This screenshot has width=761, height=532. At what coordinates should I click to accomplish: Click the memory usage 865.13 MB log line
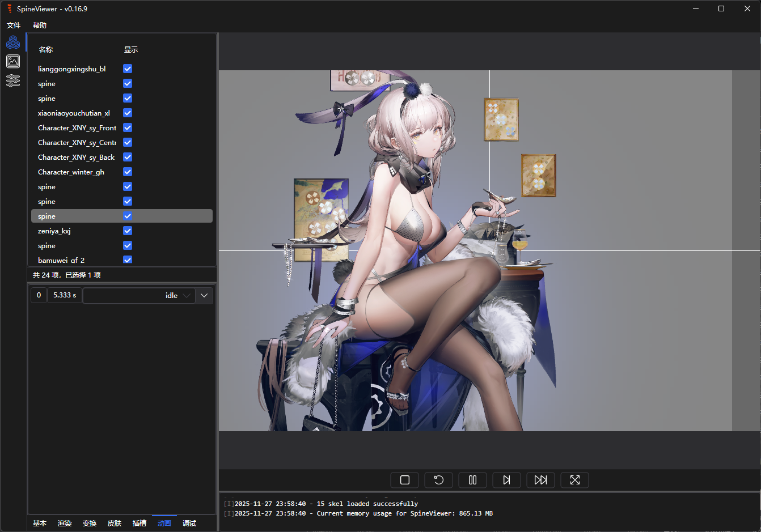coord(358,513)
